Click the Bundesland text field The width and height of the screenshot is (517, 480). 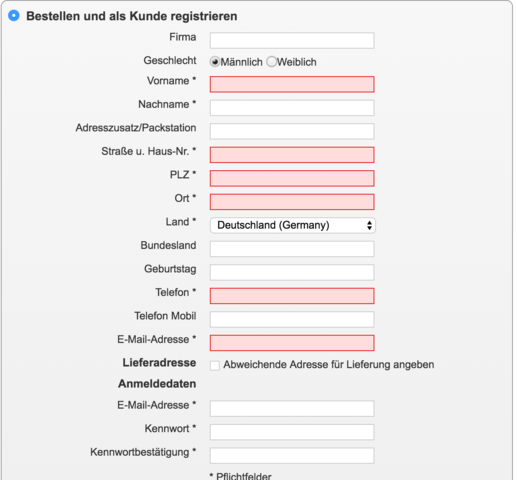click(292, 249)
